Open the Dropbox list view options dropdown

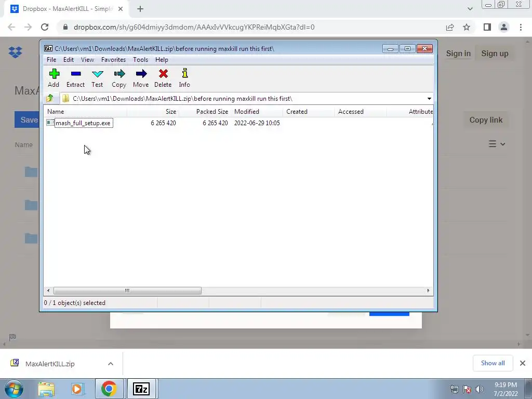[497, 144]
